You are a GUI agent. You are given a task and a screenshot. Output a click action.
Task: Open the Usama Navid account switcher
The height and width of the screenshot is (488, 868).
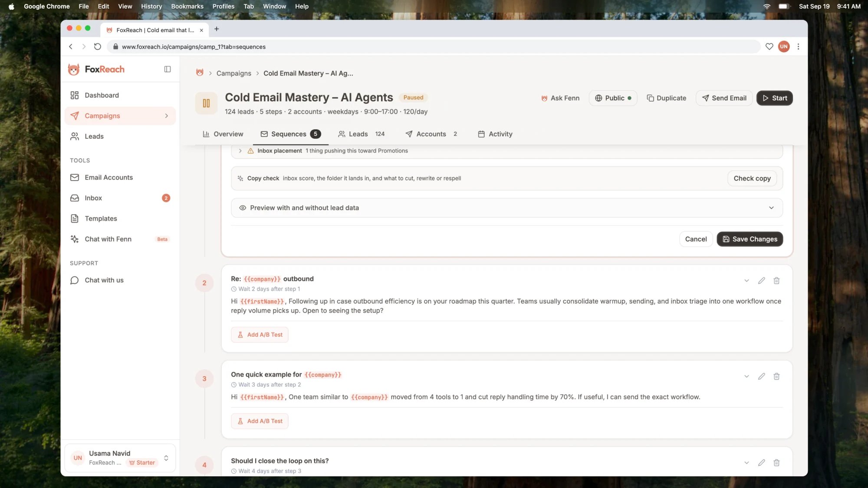coord(120,458)
